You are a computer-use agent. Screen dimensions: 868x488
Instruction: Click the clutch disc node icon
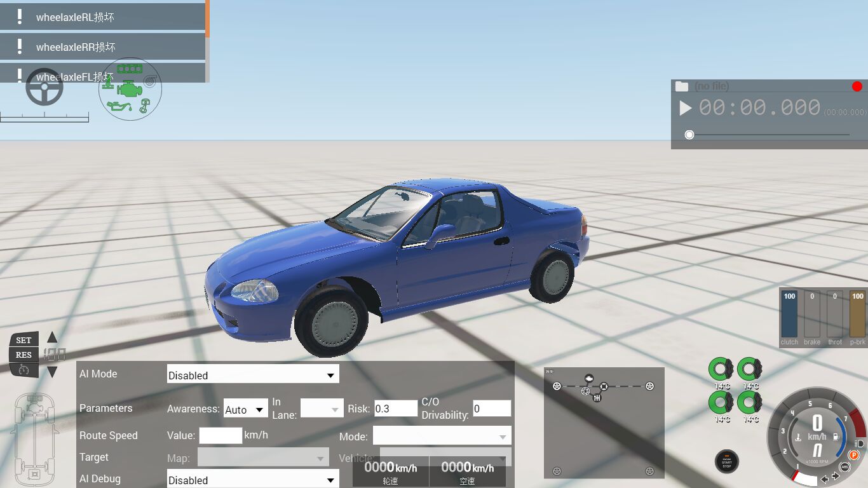tap(585, 391)
